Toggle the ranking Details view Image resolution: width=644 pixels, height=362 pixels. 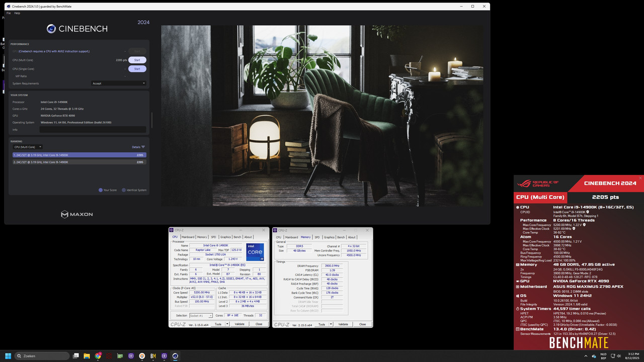(x=138, y=147)
